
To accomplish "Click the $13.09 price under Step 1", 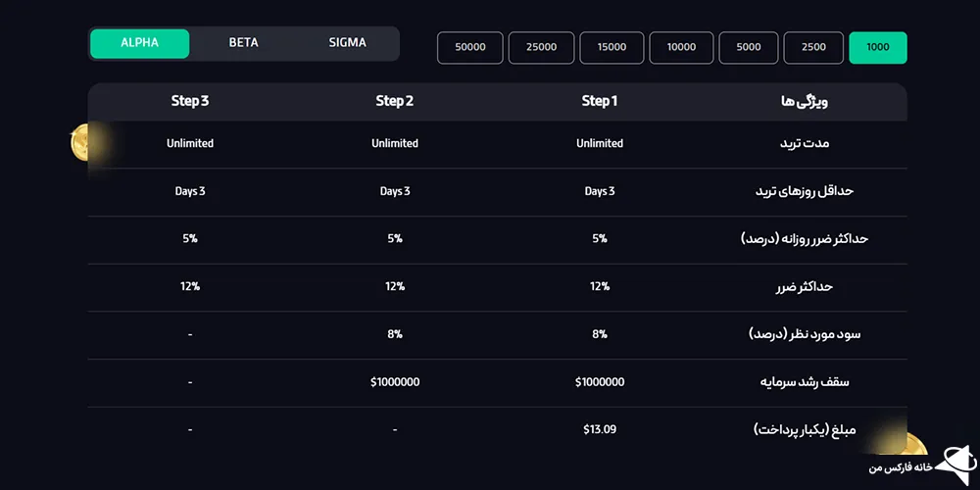I will tap(600, 429).
